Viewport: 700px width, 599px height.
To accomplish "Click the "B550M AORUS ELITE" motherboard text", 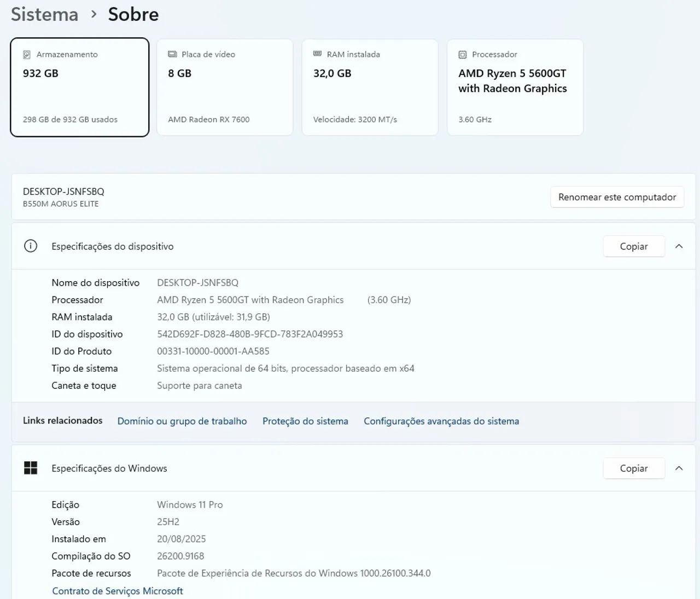I will click(61, 204).
